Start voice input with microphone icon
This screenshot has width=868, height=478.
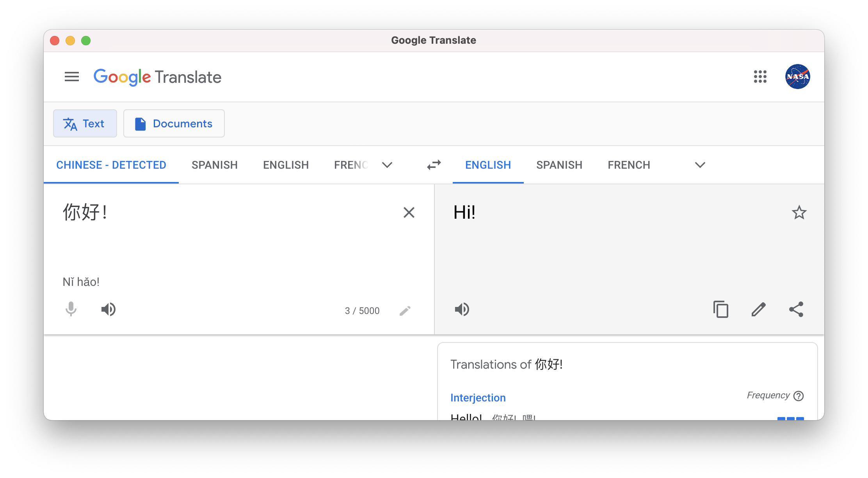pos(71,309)
